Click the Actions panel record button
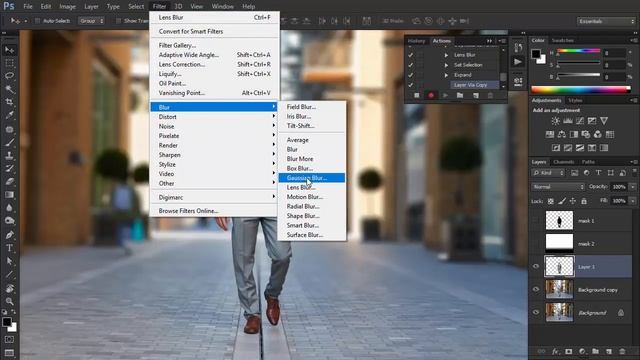Viewport: 640px width, 360px height. tap(431, 95)
